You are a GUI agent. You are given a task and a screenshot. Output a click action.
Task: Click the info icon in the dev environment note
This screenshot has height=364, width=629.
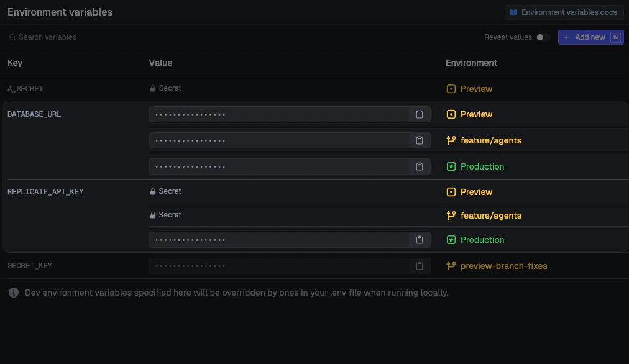(x=13, y=293)
